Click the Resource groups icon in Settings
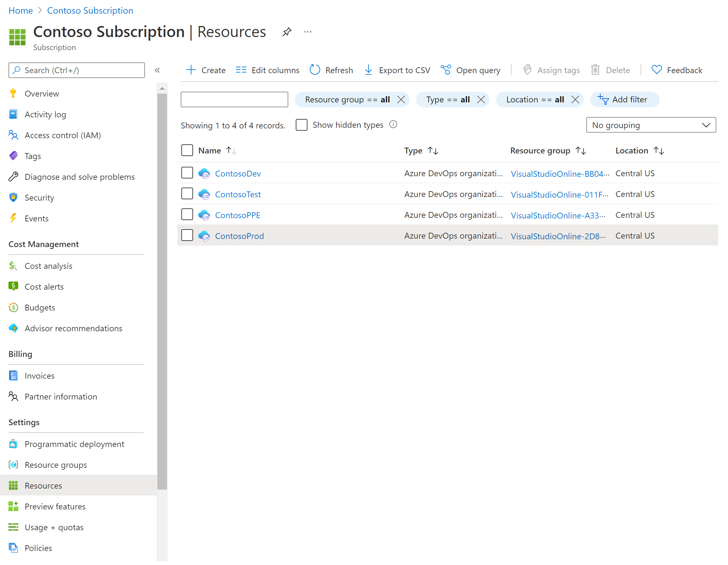 tap(13, 465)
